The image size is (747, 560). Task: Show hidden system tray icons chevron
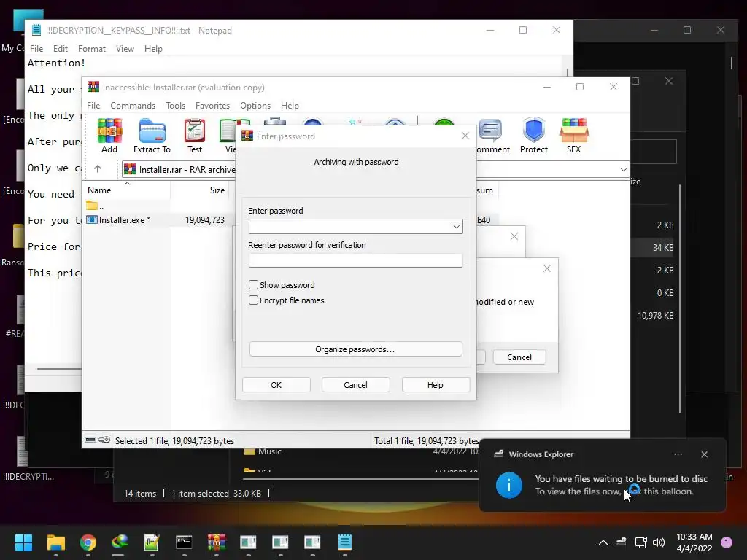tap(603, 542)
